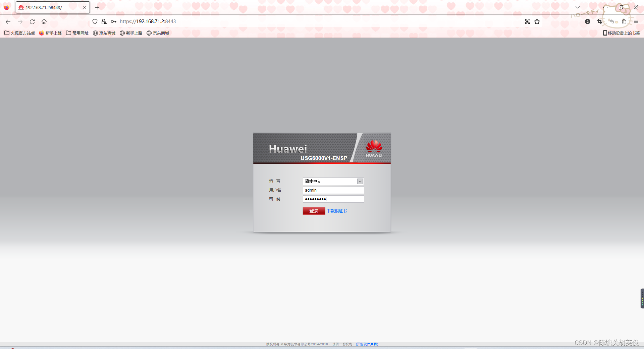Open the browser home page
The height and width of the screenshot is (349, 644).
44,21
